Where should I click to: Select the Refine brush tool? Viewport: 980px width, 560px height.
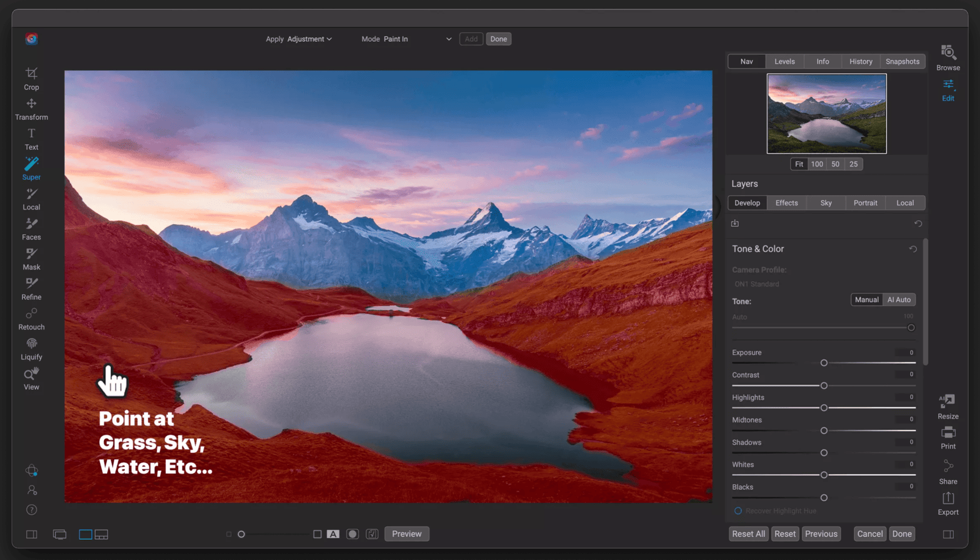tap(31, 289)
